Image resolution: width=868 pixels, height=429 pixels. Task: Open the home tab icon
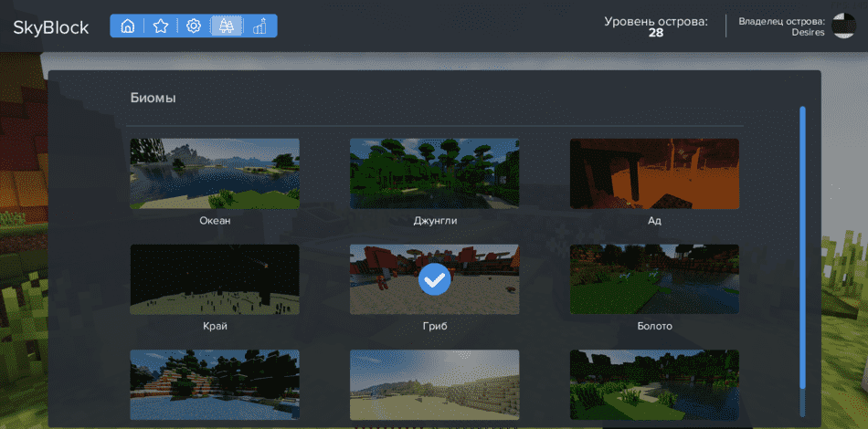(x=128, y=26)
